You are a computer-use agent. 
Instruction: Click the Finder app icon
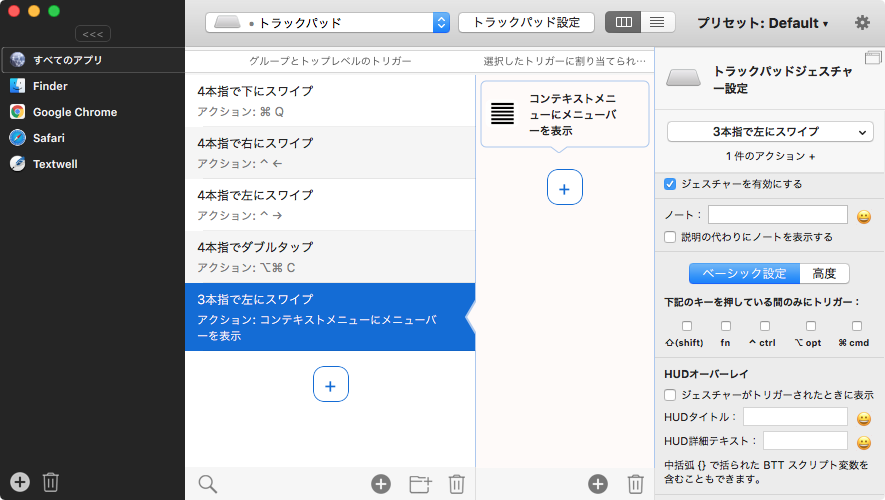[17, 86]
